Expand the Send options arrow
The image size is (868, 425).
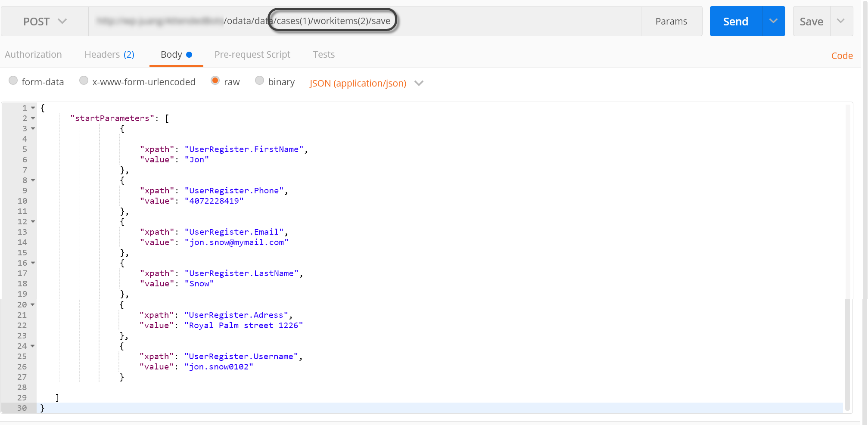(774, 21)
